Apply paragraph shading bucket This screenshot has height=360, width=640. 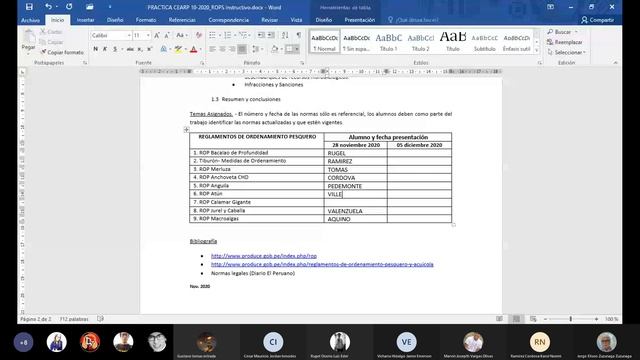tap(274, 49)
